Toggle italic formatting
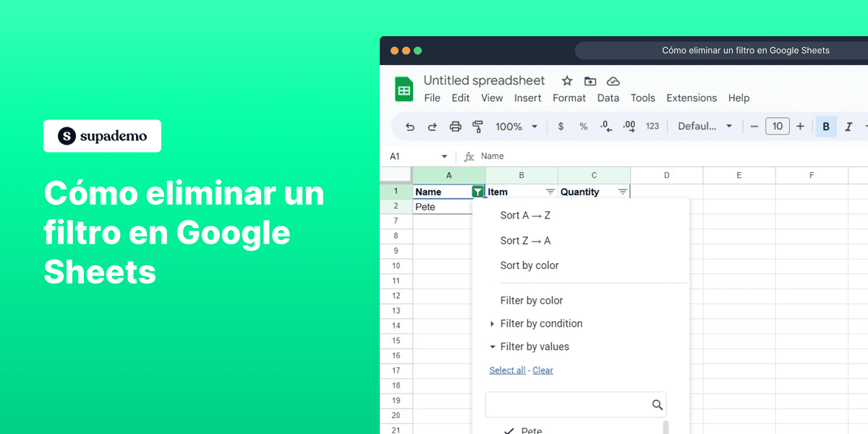 (x=848, y=126)
